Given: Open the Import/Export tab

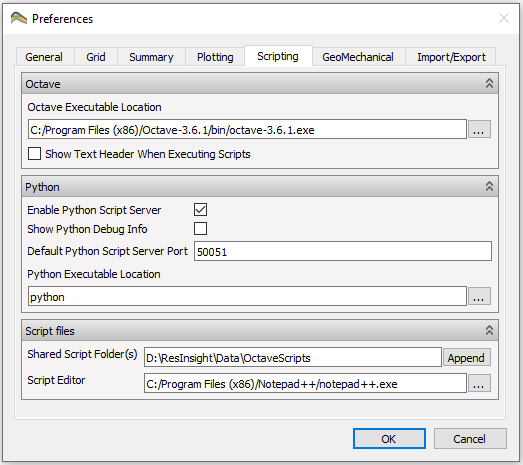Looking at the screenshot, I should 451,57.
